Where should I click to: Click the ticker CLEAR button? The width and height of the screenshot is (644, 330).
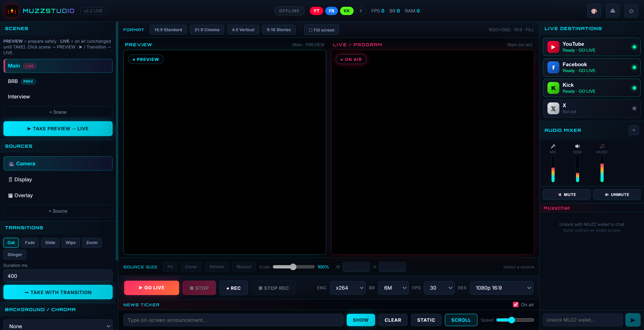[393, 320]
